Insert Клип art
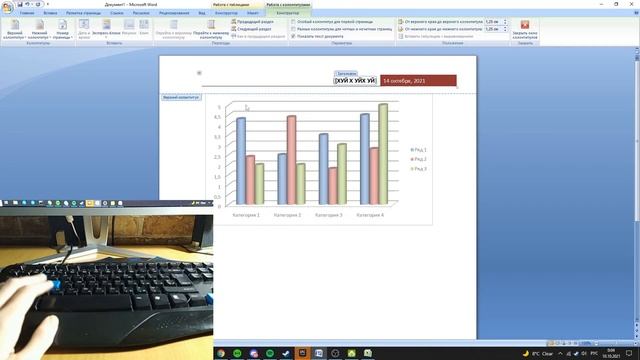 click(x=144, y=28)
